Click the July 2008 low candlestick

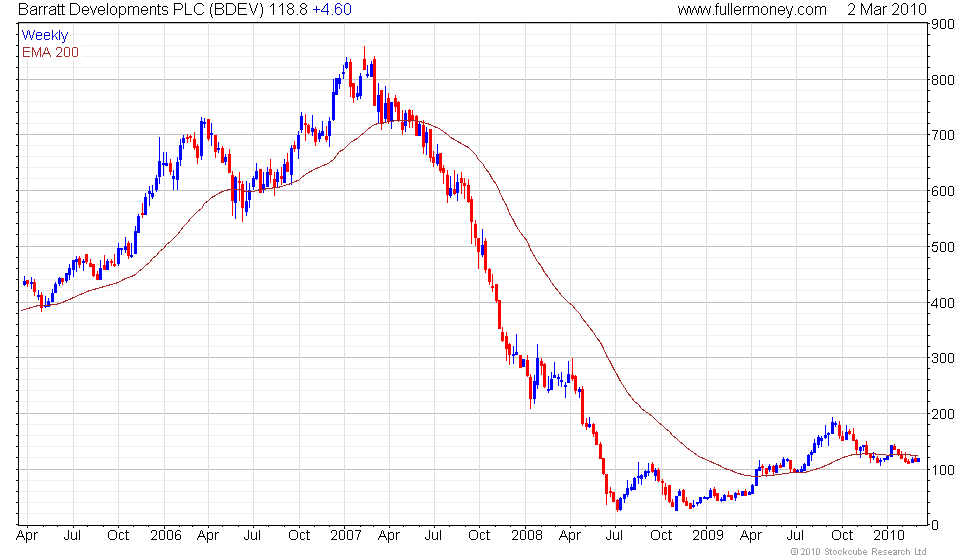618,504
